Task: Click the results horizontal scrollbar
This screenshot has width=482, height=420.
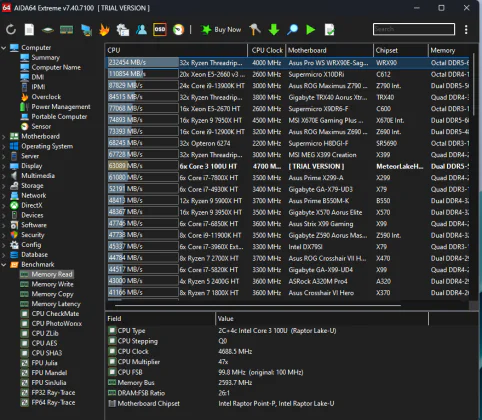Action: point(257,305)
